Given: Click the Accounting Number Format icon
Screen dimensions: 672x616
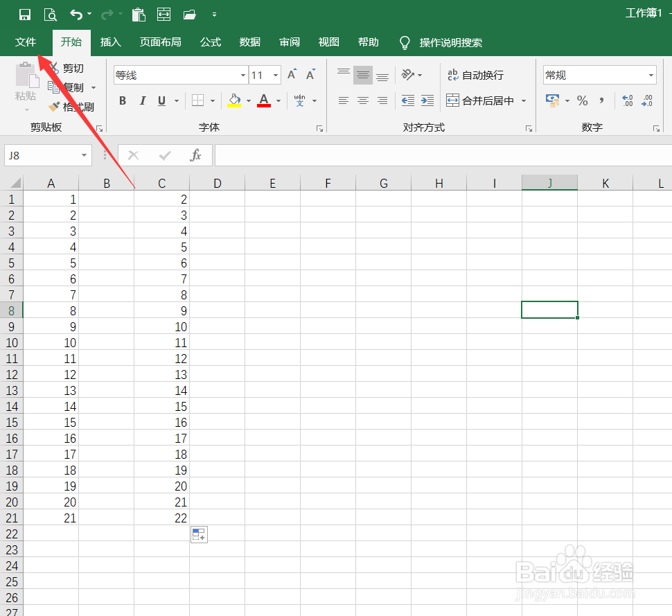Looking at the screenshot, I should click(552, 100).
